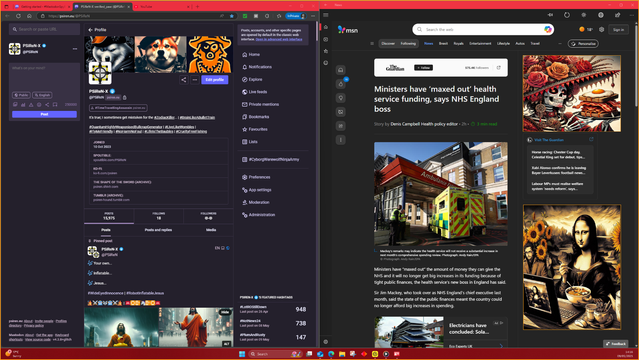Select the Posts tab on profile
The height and width of the screenshot is (360, 639).
106,230
